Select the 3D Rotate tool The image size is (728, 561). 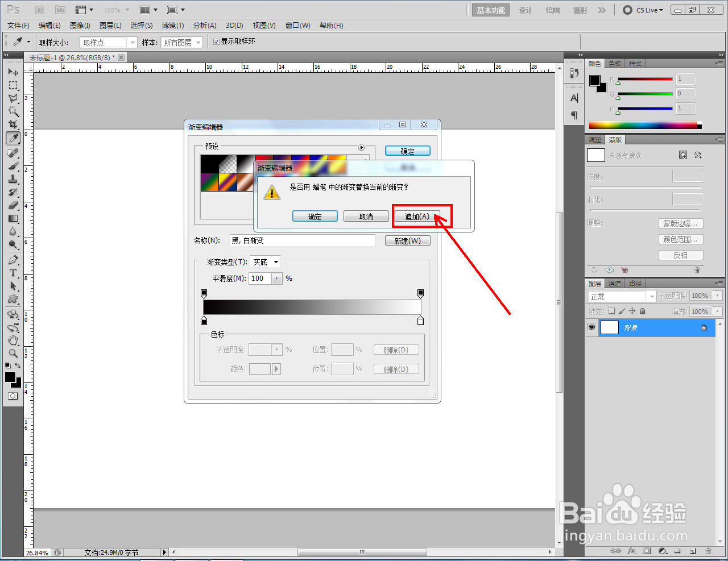click(13, 314)
